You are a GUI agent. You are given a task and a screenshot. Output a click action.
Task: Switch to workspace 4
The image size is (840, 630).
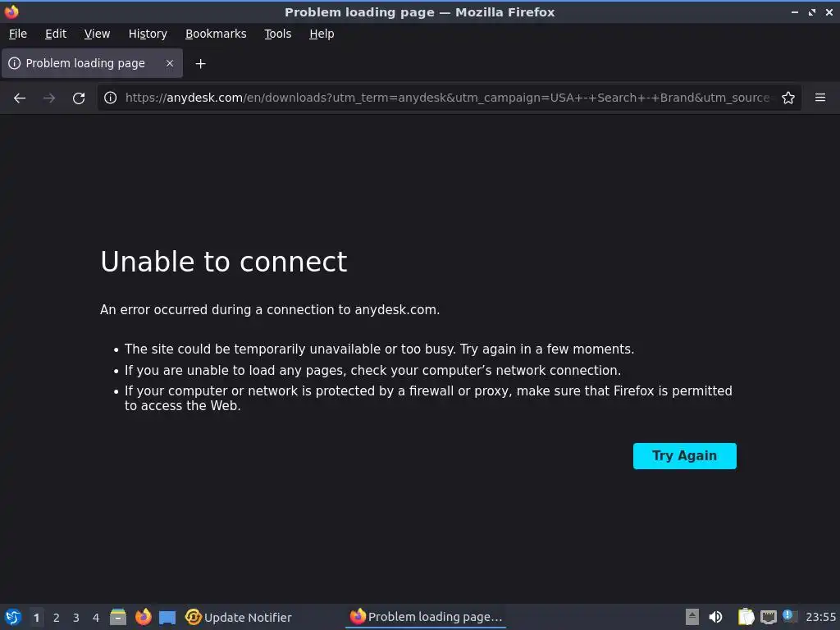pyautogui.click(x=96, y=618)
